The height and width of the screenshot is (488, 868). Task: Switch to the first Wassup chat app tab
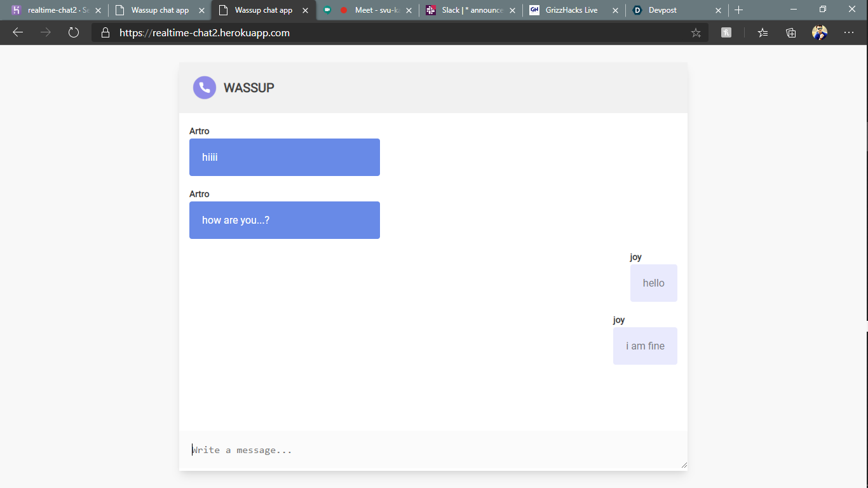160,10
